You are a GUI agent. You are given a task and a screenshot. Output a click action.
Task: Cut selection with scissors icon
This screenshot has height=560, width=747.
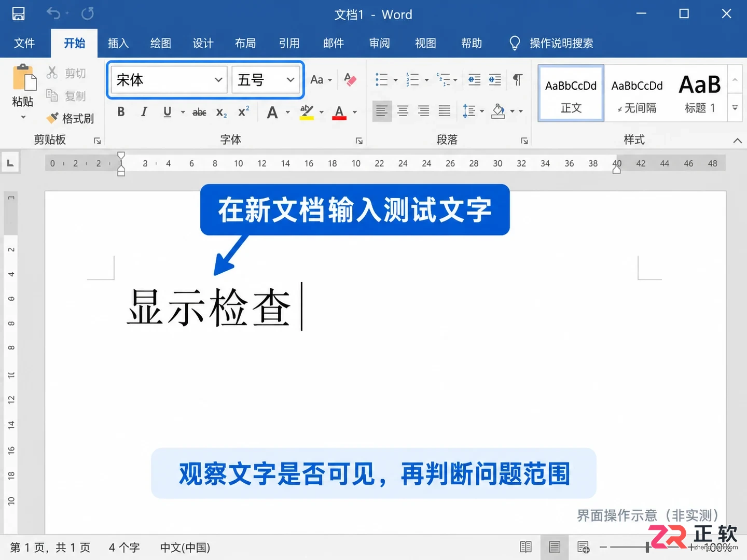52,73
